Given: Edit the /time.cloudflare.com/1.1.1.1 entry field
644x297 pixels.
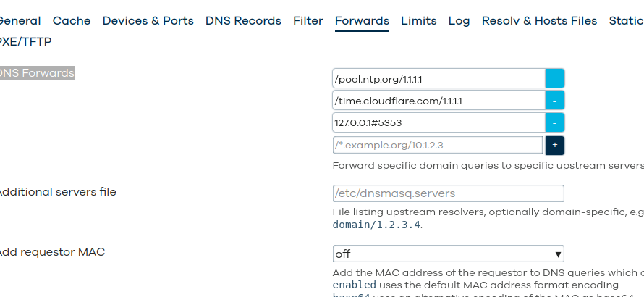Looking at the screenshot, I should point(438,101).
